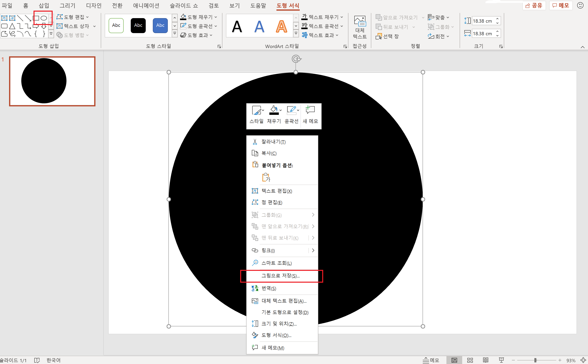Image resolution: width=588 pixels, height=364 pixels.
Task: Choose the right block arrow shape
Action: point(36,26)
